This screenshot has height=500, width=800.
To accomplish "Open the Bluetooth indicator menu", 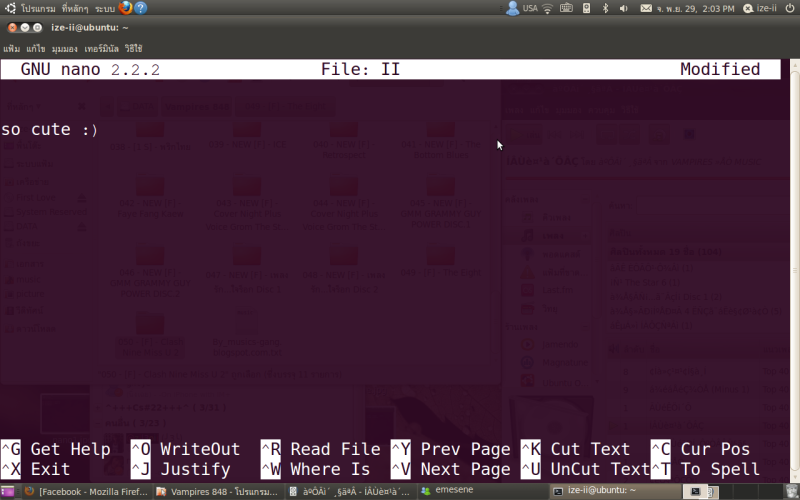I will coord(605,8).
